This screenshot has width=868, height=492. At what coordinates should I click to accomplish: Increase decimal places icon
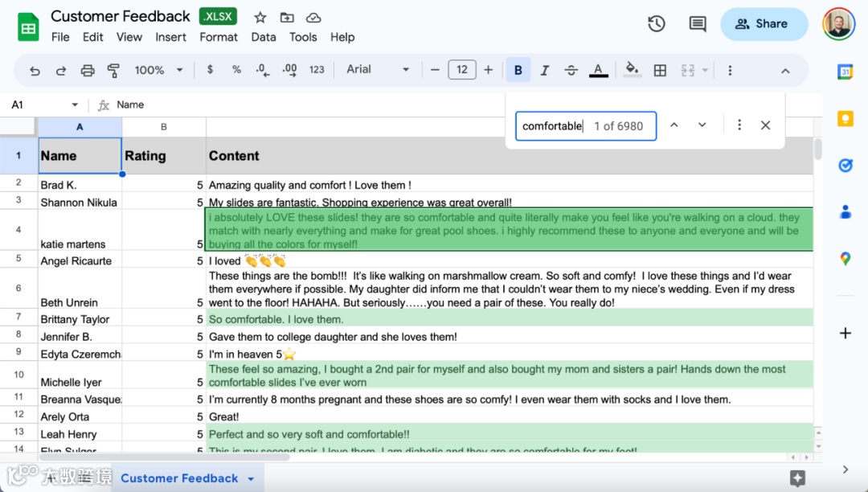click(x=289, y=70)
